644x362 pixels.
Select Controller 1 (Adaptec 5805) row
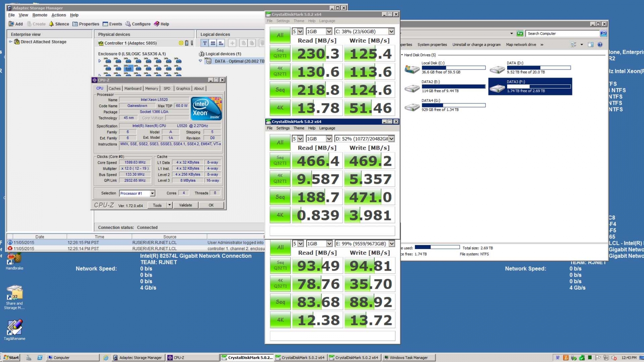145,43
